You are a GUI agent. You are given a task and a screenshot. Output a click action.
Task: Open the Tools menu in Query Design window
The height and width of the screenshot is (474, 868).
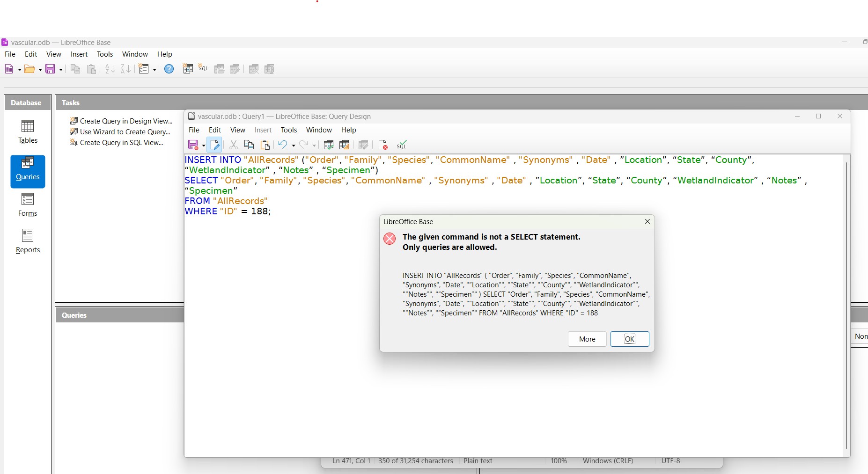[288, 130]
